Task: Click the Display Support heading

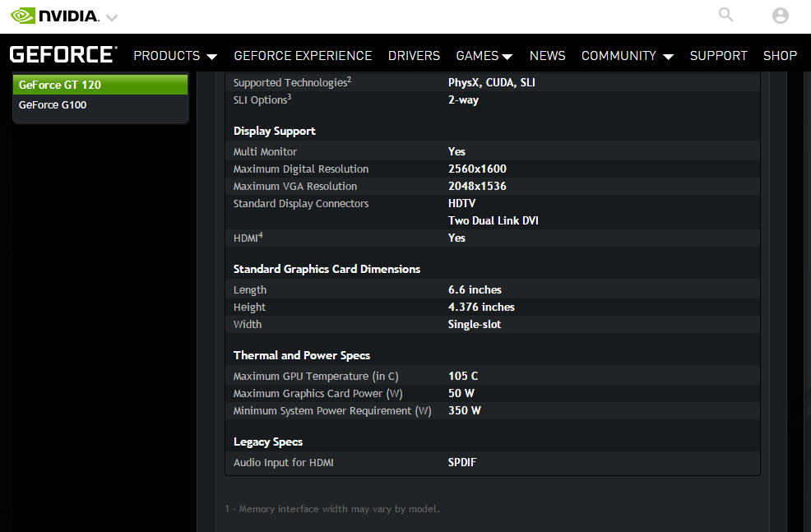Action: click(x=274, y=131)
